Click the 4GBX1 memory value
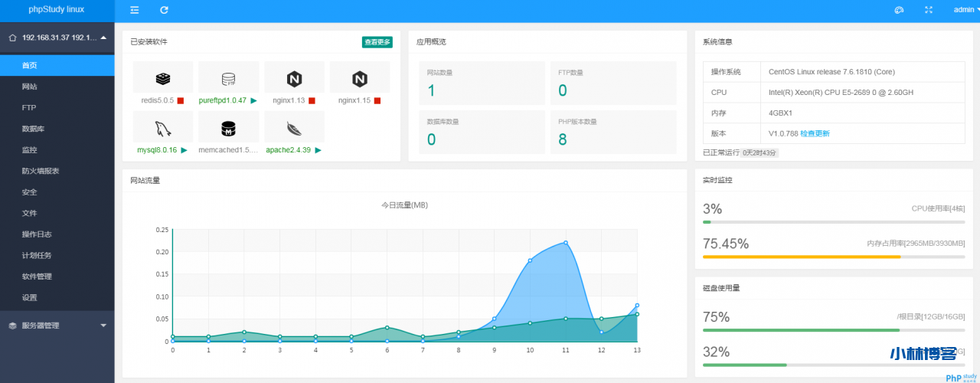 coord(782,113)
